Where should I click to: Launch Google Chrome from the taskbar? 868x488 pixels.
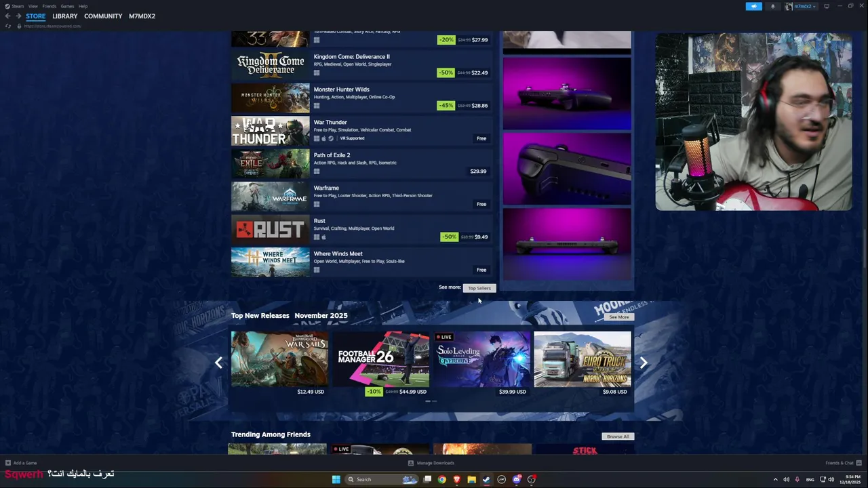(442, 479)
